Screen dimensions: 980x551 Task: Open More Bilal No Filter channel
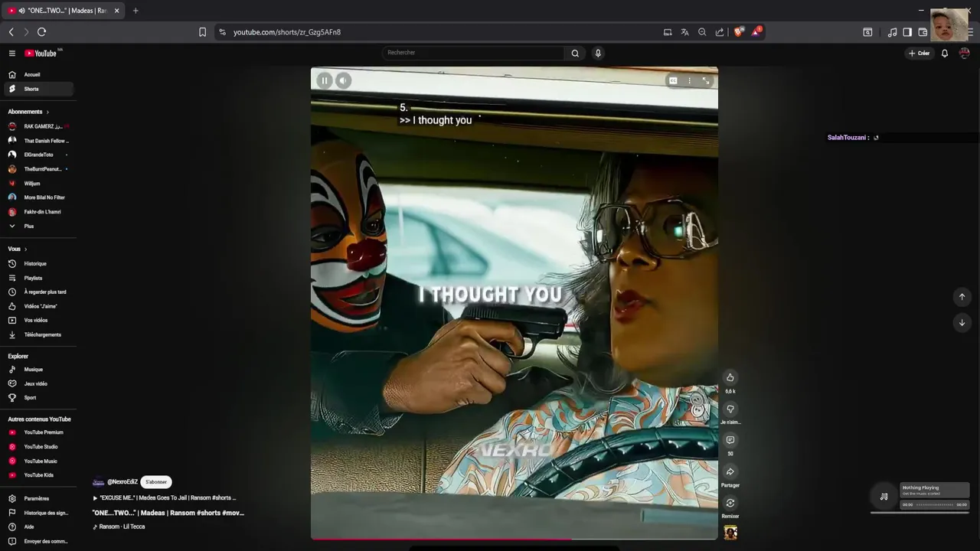pyautogui.click(x=38, y=197)
